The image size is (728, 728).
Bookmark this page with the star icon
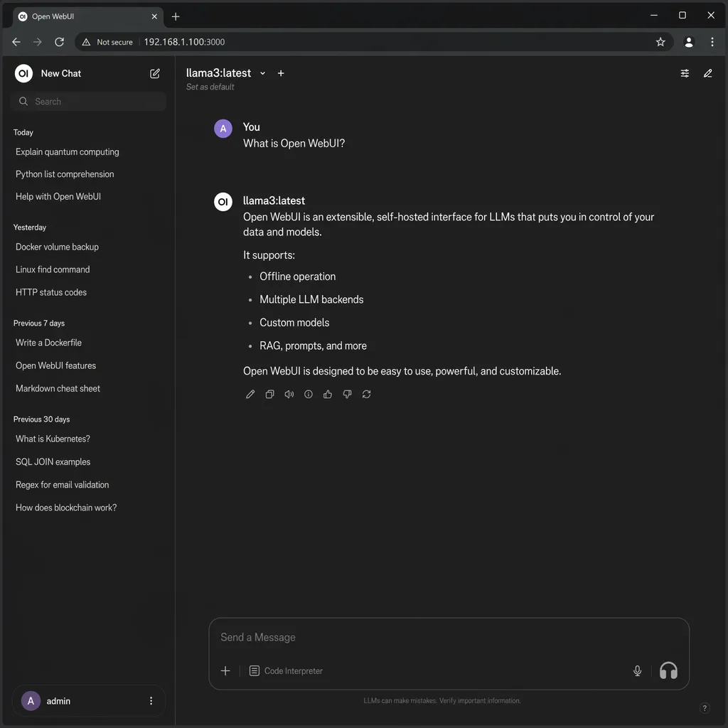pos(660,42)
